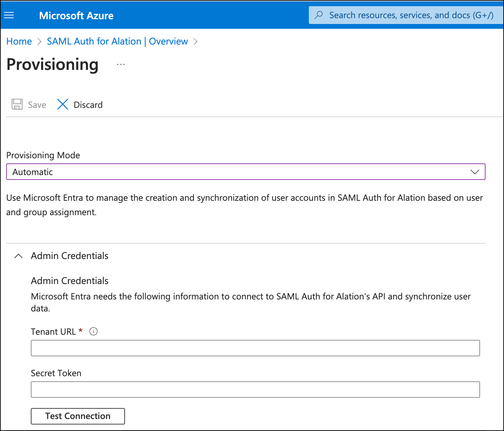Click the Provisioning page title

click(52, 64)
